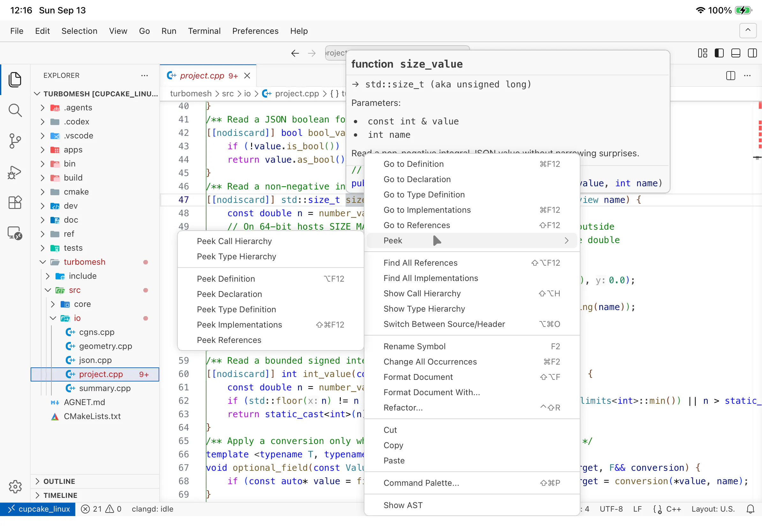Screen dimensions: 762x532
Task: Toggle the primary side bar
Action: (719, 53)
